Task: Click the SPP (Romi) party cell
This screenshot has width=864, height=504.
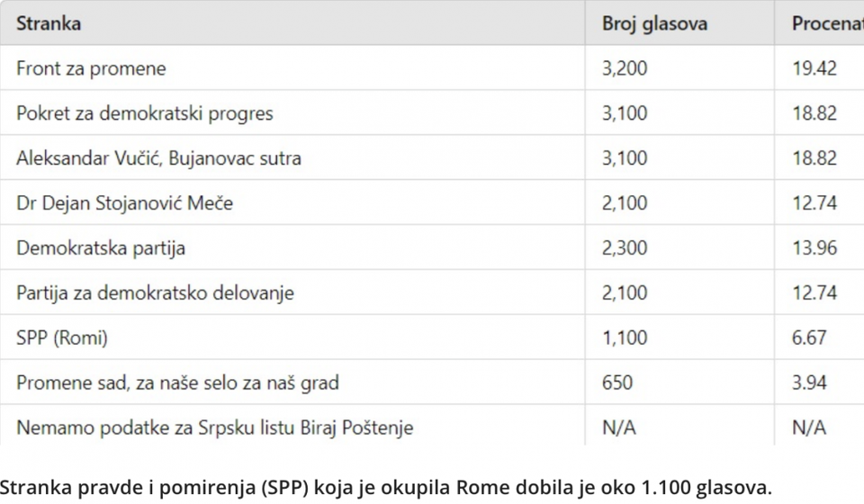Action: tap(62, 338)
